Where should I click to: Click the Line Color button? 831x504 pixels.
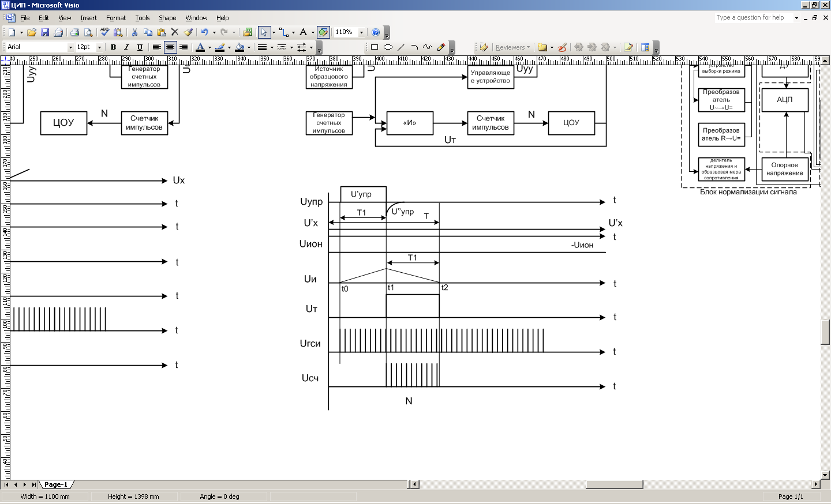pos(220,47)
